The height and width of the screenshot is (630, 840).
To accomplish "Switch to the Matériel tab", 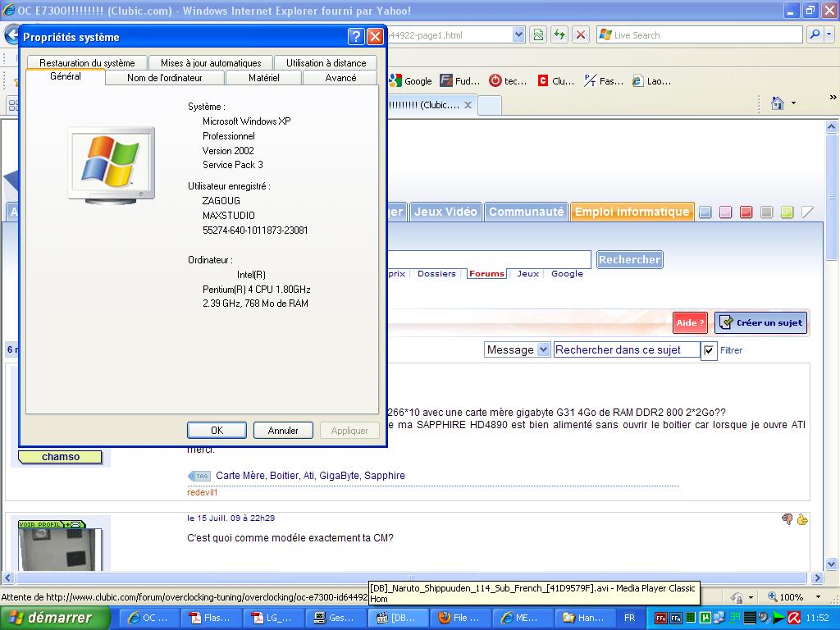I will coord(263,78).
